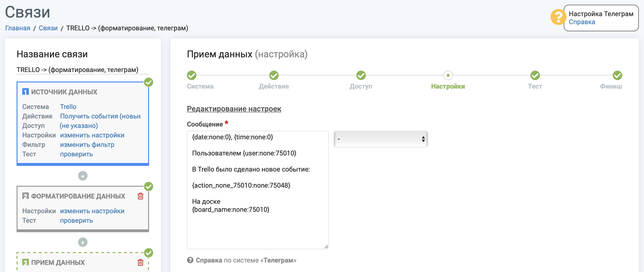Click изменить фильтр link

pyautogui.click(x=87, y=145)
